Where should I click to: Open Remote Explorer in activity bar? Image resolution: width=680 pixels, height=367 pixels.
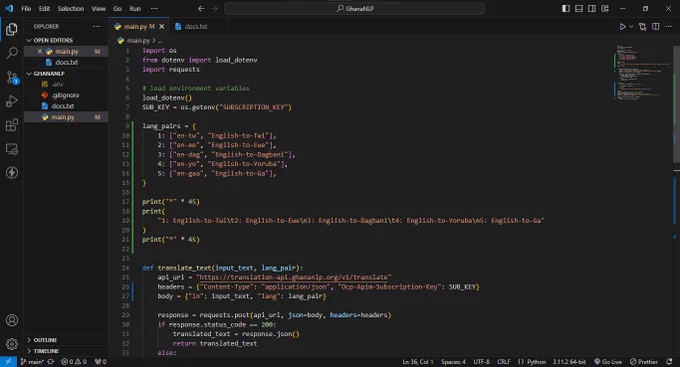[x=12, y=149]
